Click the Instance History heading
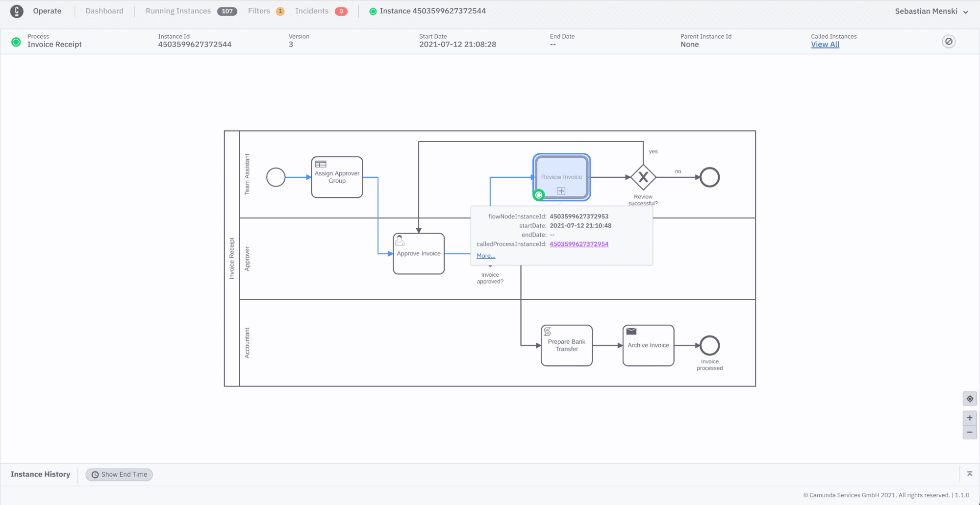Image resolution: width=980 pixels, height=505 pixels. 40,475
